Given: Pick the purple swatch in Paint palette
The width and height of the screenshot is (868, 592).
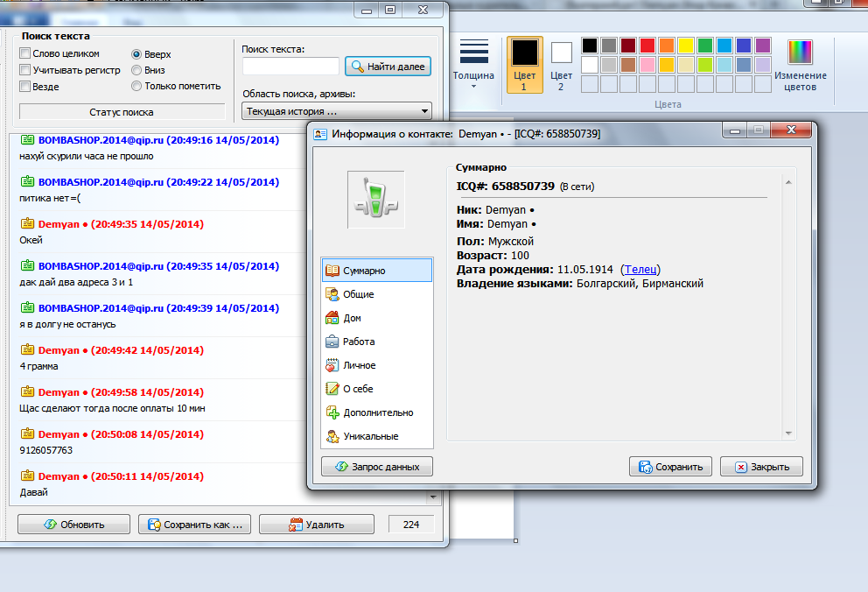Looking at the screenshot, I should 763,46.
